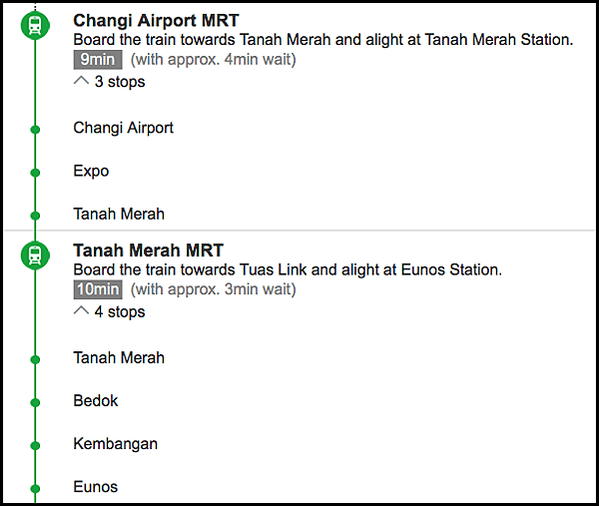The image size is (599, 506).
Task: Select the Eunos stop
Action: (x=96, y=487)
